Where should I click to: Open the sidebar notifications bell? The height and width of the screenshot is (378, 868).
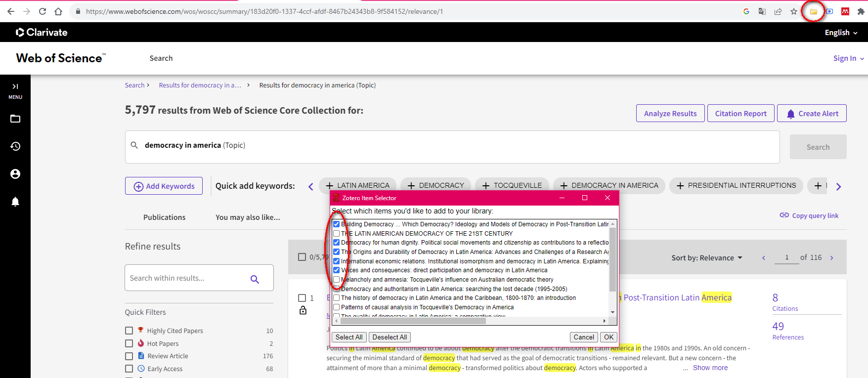(x=15, y=202)
